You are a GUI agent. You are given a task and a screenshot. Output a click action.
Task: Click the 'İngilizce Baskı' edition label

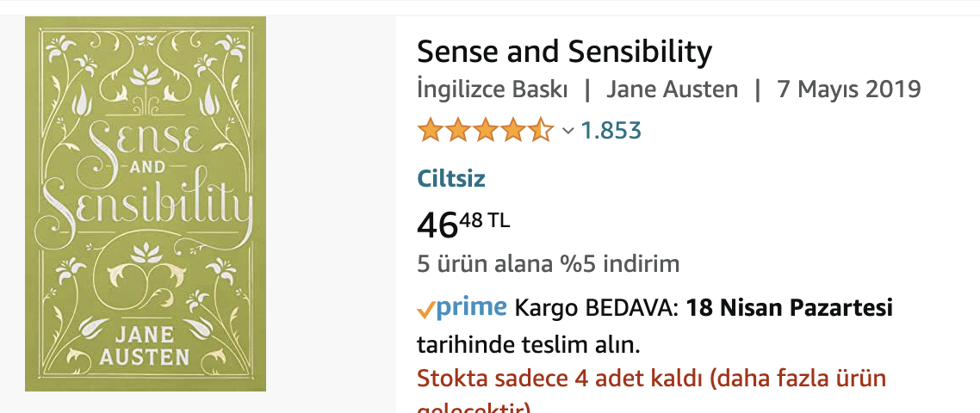click(x=492, y=89)
